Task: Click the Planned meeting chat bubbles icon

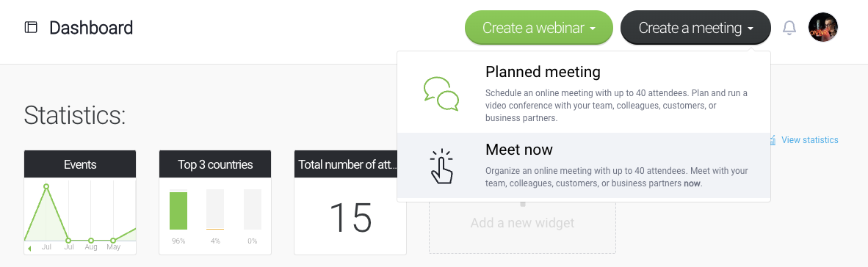Action: (441, 95)
